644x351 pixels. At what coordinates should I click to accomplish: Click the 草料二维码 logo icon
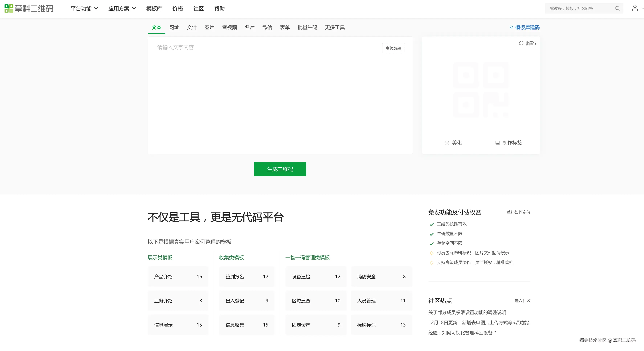coord(9,9)
